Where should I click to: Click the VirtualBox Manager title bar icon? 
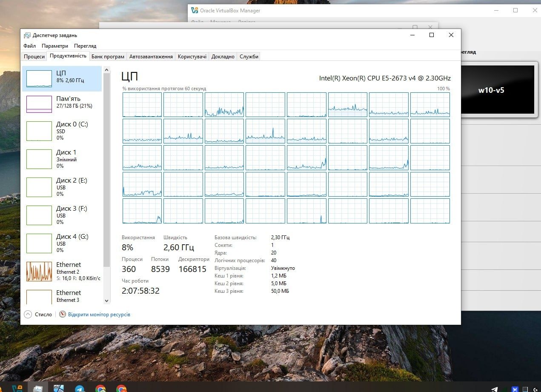tap(195, 10)
